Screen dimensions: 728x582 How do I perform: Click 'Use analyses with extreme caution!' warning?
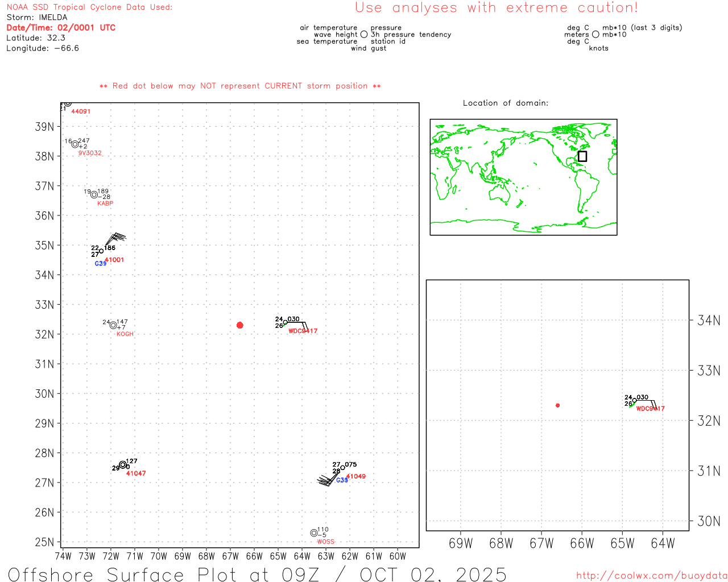point(497,8)
